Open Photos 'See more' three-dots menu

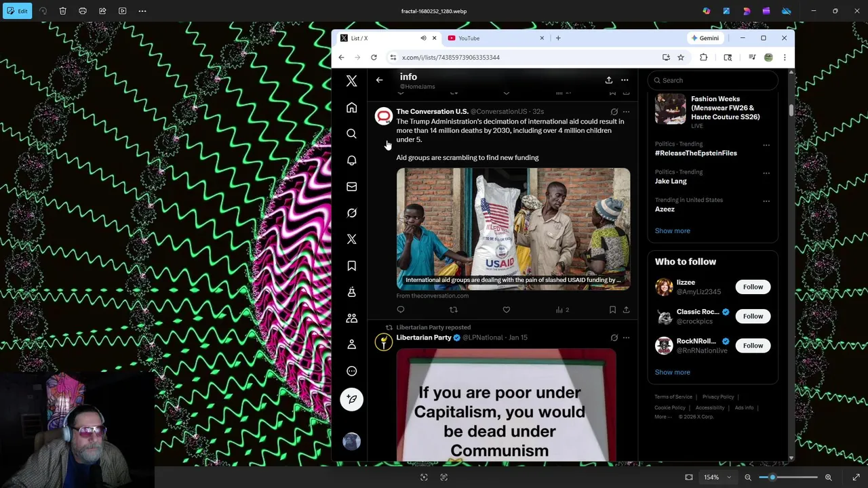(142, 11)
